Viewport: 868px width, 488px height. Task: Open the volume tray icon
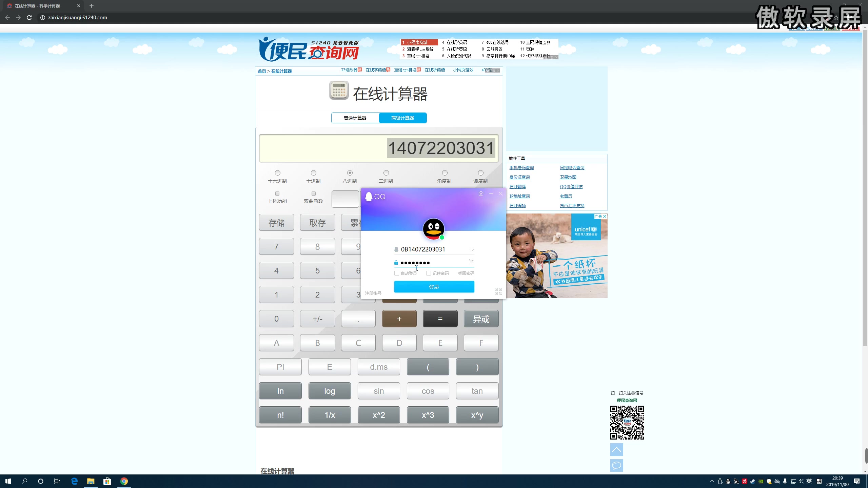801,481
